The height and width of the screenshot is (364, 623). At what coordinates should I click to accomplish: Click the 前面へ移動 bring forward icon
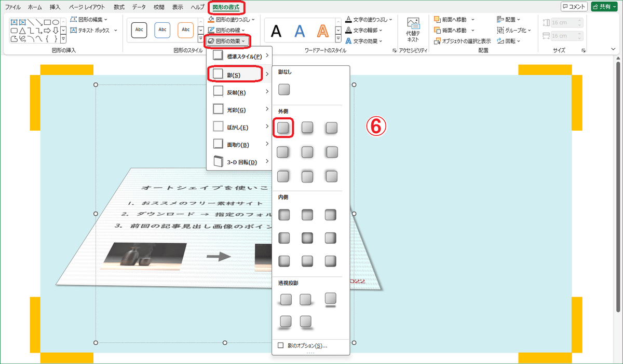click(x=438, y=20)
